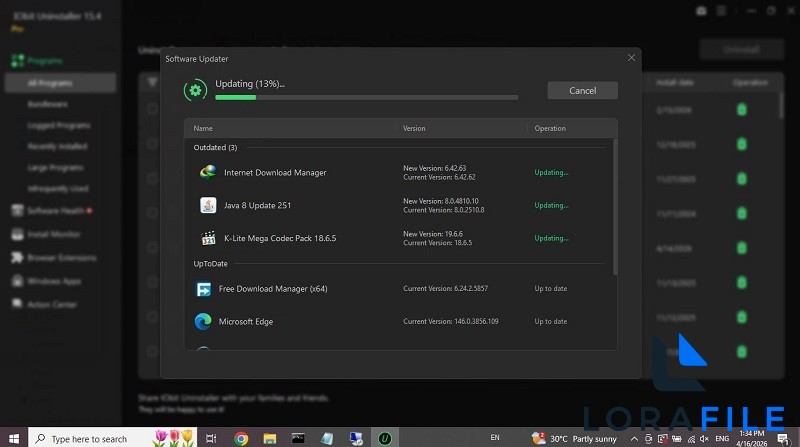
Task: Sort the updater list by Name column
Action: tap(203, 128)
